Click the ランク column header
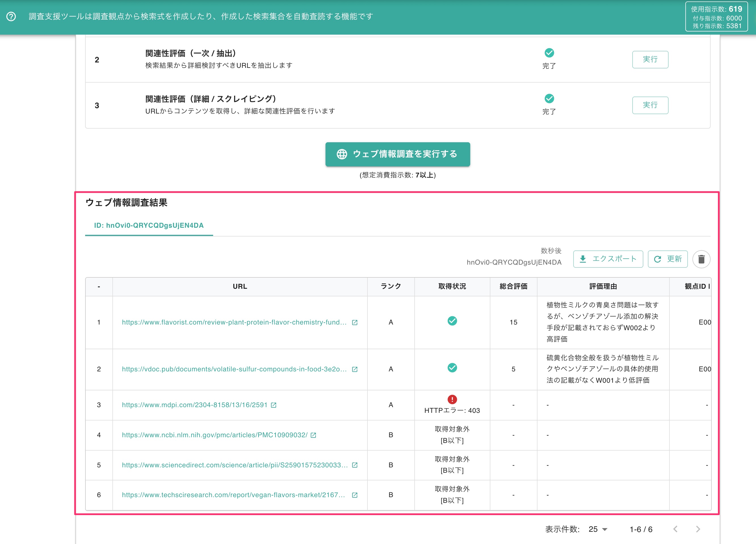The width and height of the screenshot is (756, 544). point(391,286)
